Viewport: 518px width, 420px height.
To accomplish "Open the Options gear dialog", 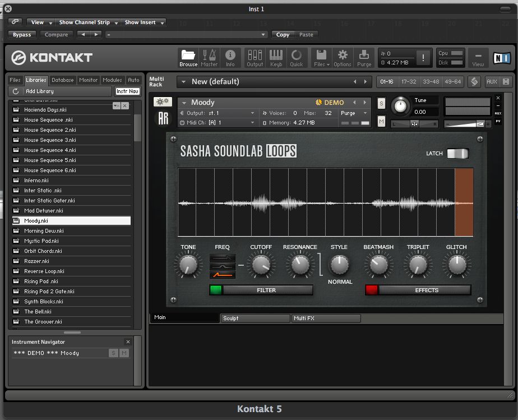I will [x=342, y=58].
